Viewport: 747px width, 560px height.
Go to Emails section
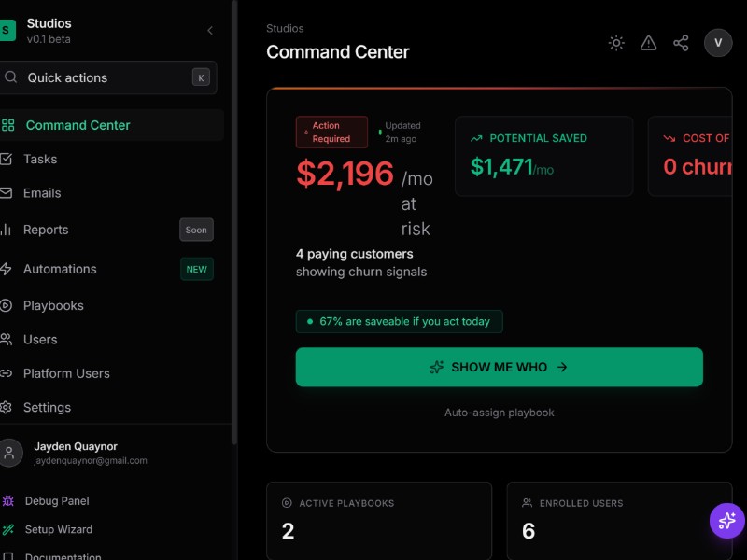coord(42,193)
